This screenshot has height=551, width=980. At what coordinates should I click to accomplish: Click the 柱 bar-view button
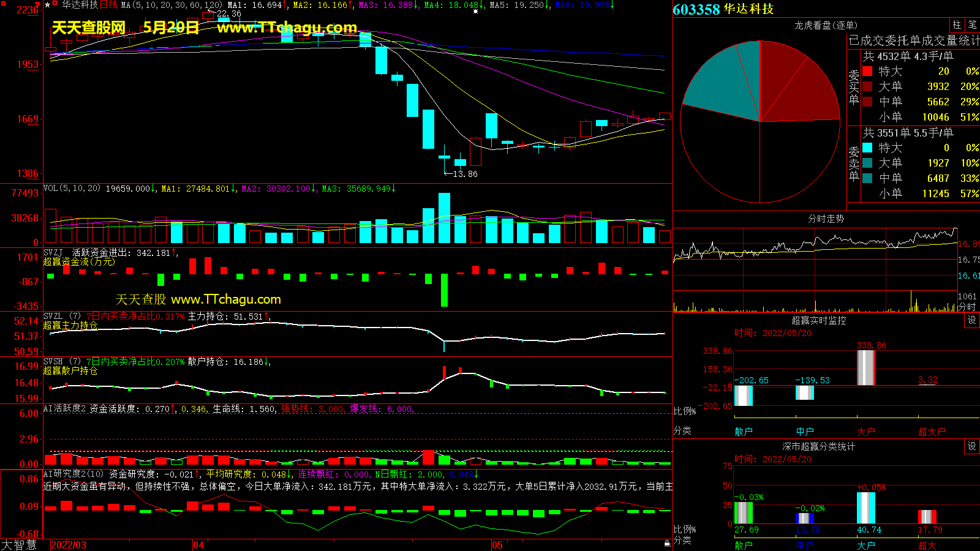(957, 25)
